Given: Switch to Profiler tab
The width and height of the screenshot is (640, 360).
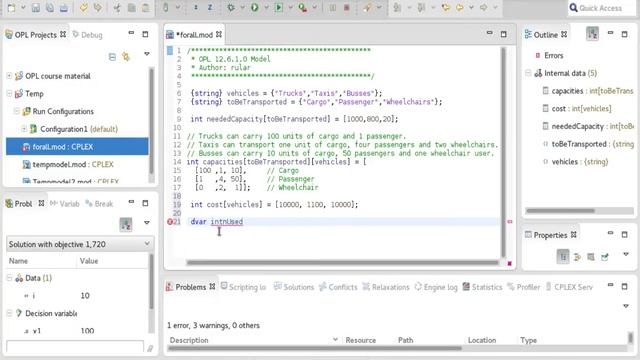Looking at the screenshot, I should click(x=524, y=287).
